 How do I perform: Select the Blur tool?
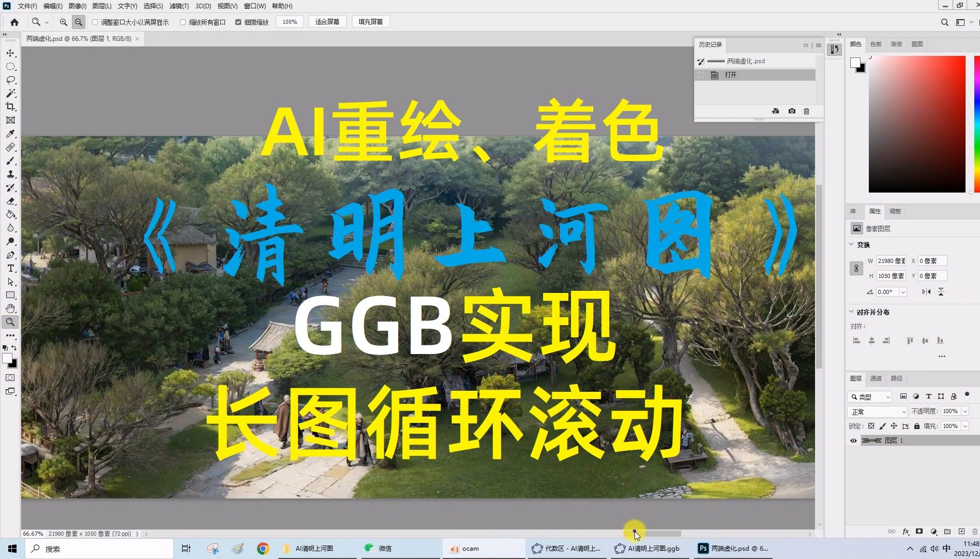tap(10, 228)
